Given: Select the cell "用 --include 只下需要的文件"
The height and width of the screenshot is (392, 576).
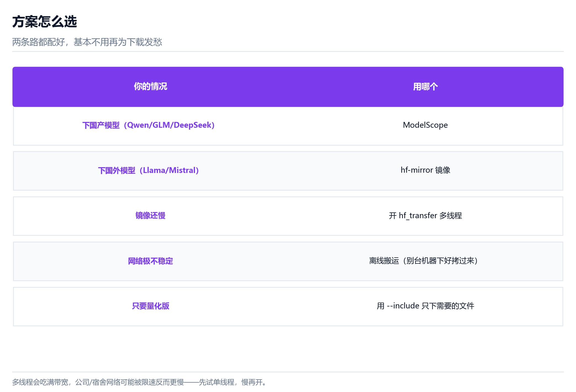Looking at the screenshot, I should pos(426,306).
